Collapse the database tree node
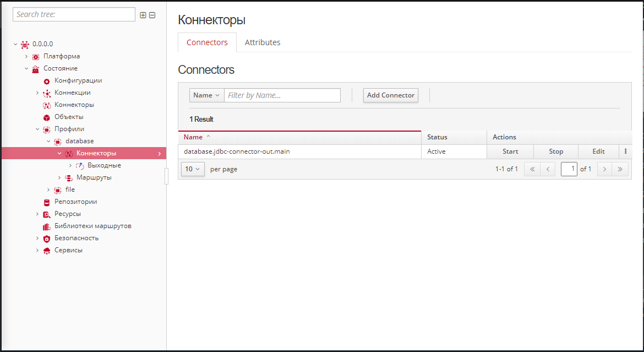644x352 pixels. pyautogui.click(x=48, y=140)
